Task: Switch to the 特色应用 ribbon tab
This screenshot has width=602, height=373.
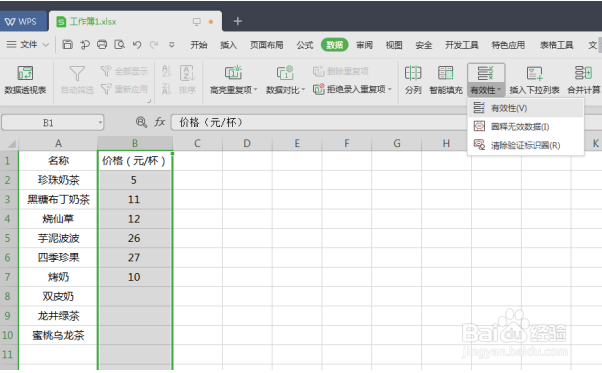Action: click(508, 45)
